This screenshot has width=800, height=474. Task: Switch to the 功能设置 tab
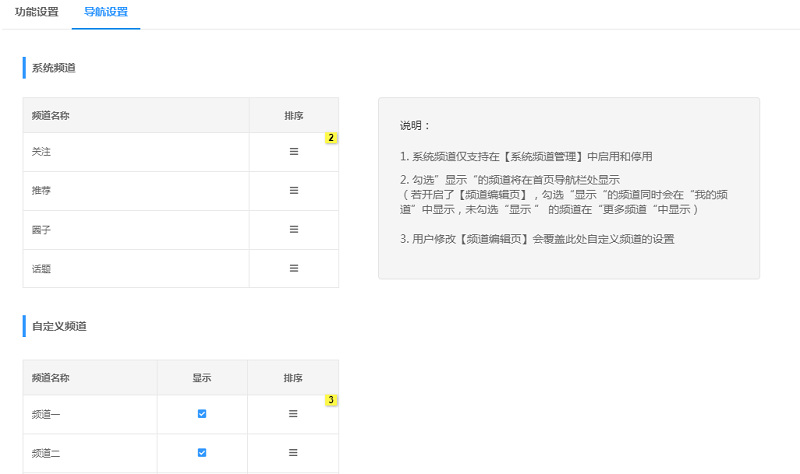tap(36, 12)
